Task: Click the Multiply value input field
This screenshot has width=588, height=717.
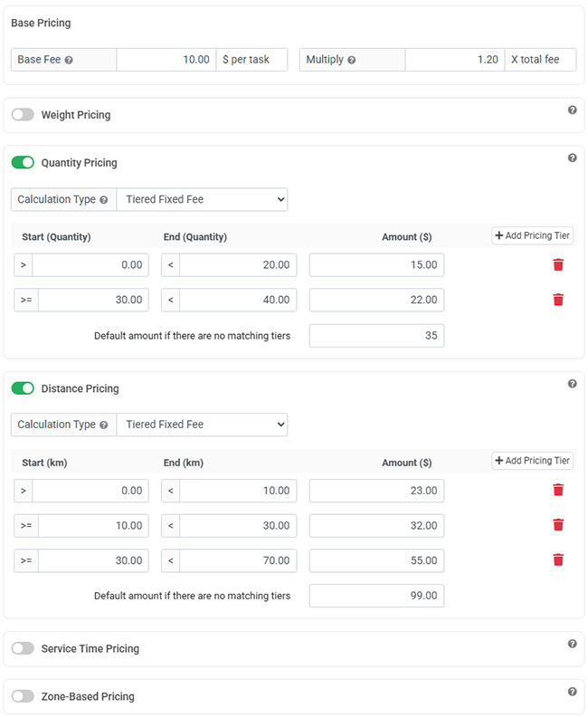Action: coord(454,60)
